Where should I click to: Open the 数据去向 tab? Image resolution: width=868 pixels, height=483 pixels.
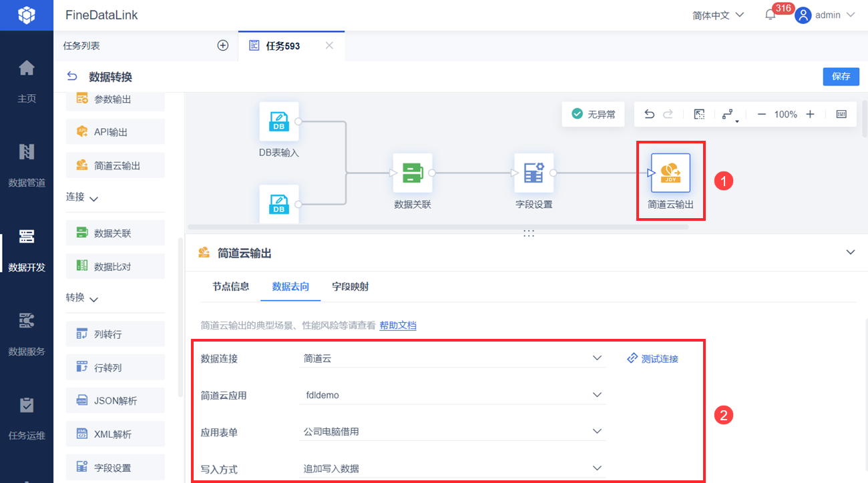tap(290, 287)
